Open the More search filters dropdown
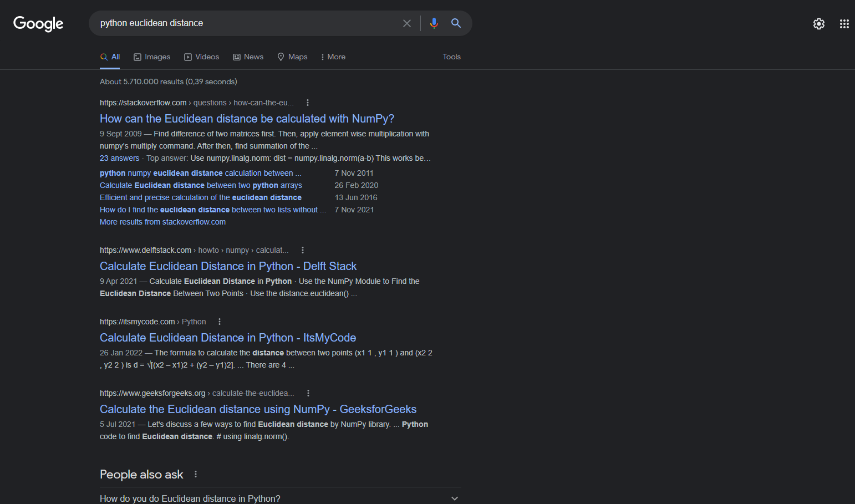 (333, 57)
